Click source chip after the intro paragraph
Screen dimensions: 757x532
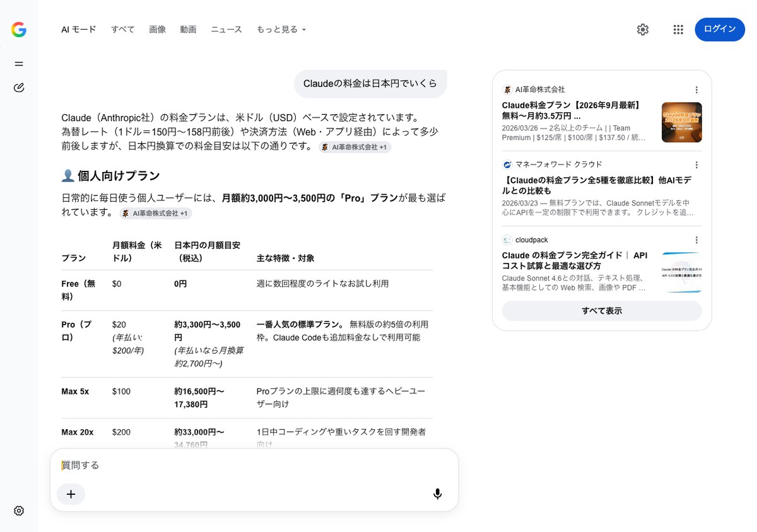point(355,147)
